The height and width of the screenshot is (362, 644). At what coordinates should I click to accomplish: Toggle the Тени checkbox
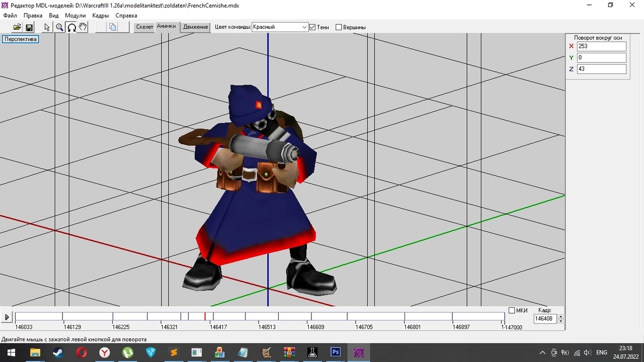point(312,27)
